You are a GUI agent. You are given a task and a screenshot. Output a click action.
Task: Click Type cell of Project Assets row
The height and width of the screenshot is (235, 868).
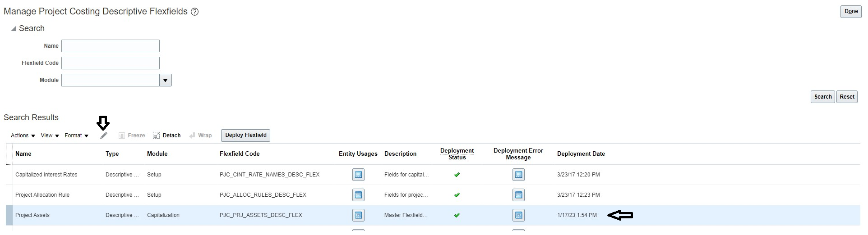pyautogui.click(x=122, y=215)
